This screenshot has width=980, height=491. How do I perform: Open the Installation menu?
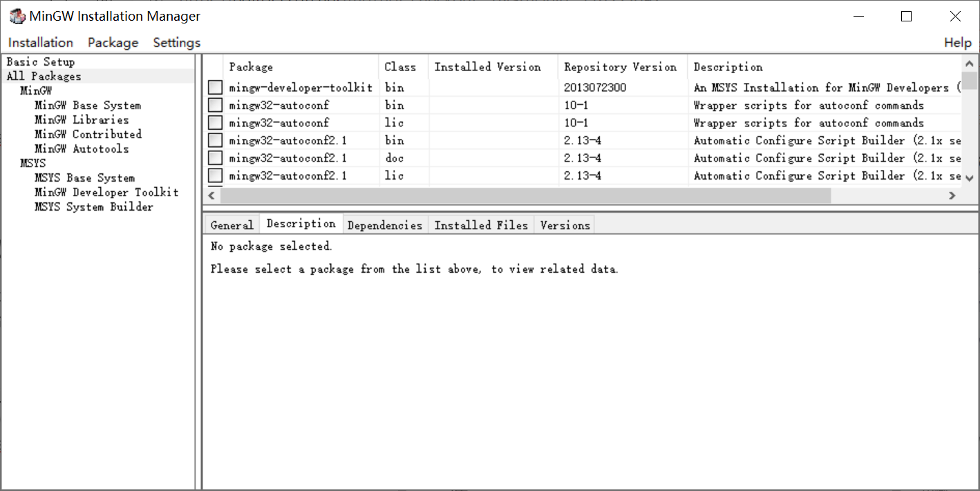coord(39,42)
